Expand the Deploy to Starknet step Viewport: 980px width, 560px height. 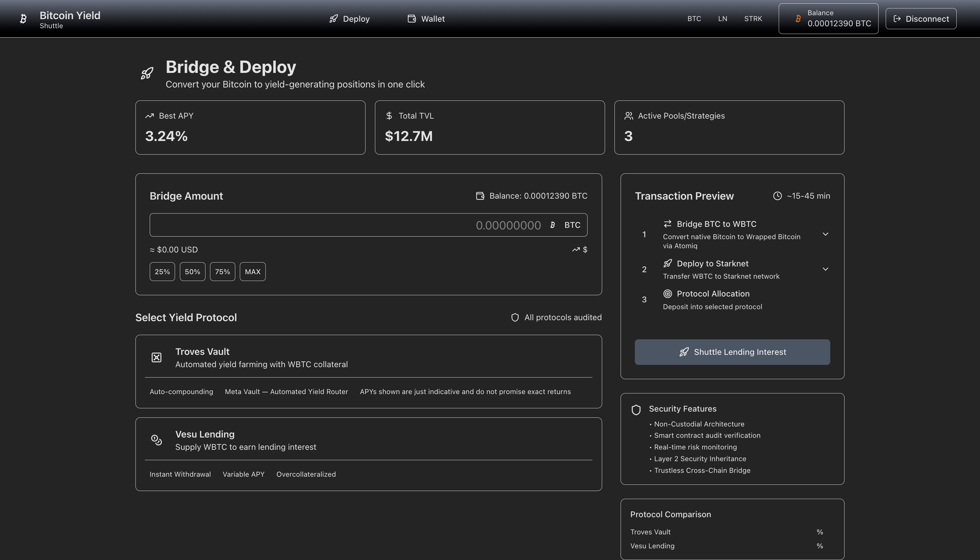(825, 269)
